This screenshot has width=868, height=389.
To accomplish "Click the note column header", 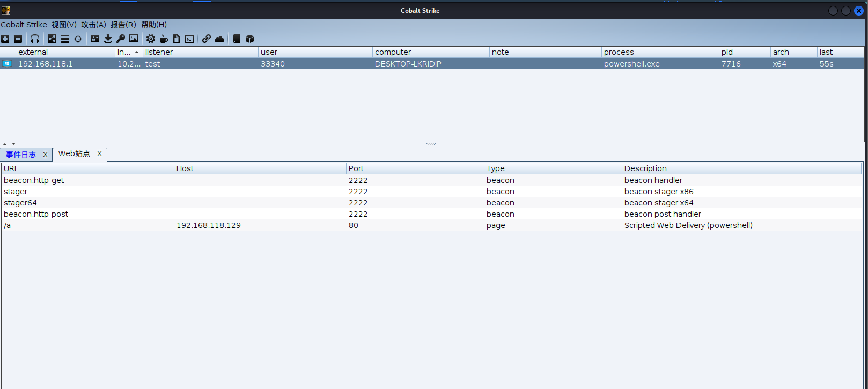I will 546,52.
